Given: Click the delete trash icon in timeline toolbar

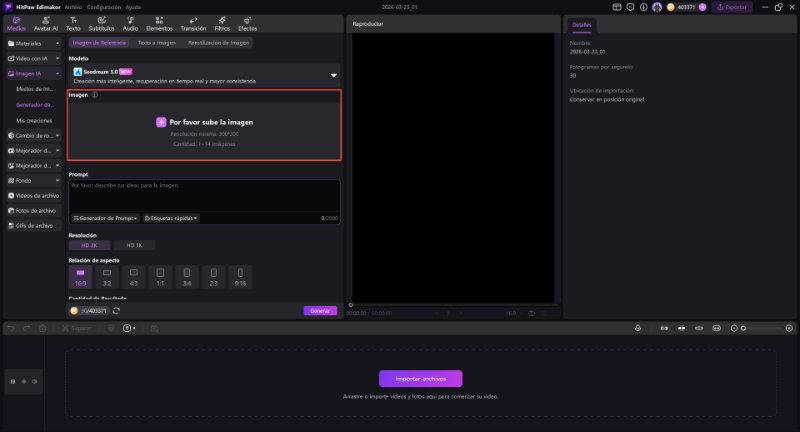Looking at the screenshot, I should (x=42, y=328).
